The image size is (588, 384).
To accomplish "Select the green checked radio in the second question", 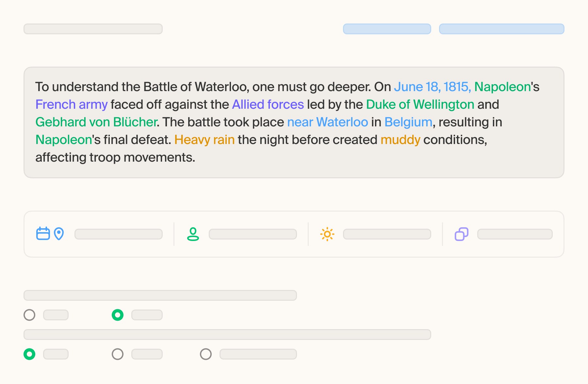I will (x=29, y=354).
